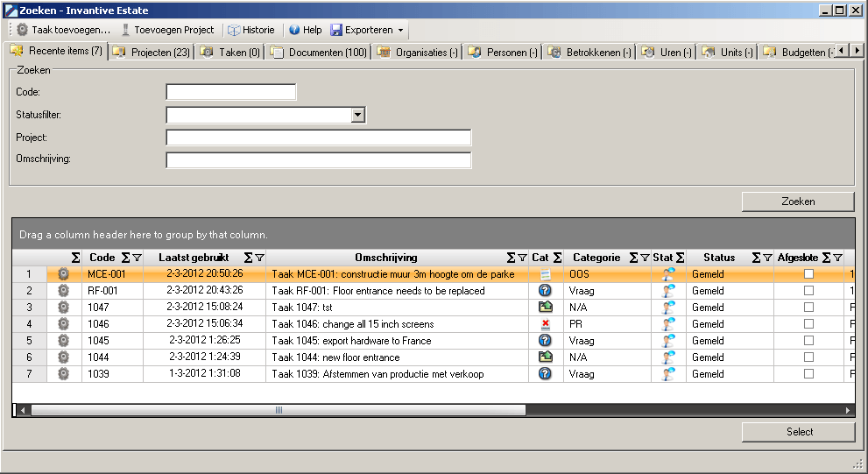Click the gear icon in row 1045
This screenshot has height=474, width=868.
(x=64, y=340)
